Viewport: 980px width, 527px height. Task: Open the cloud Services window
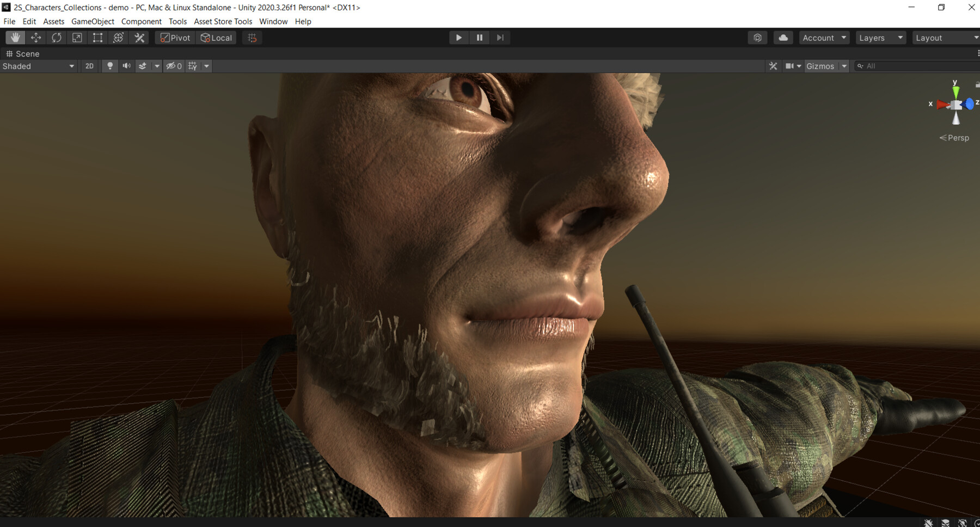pos(783,38)
